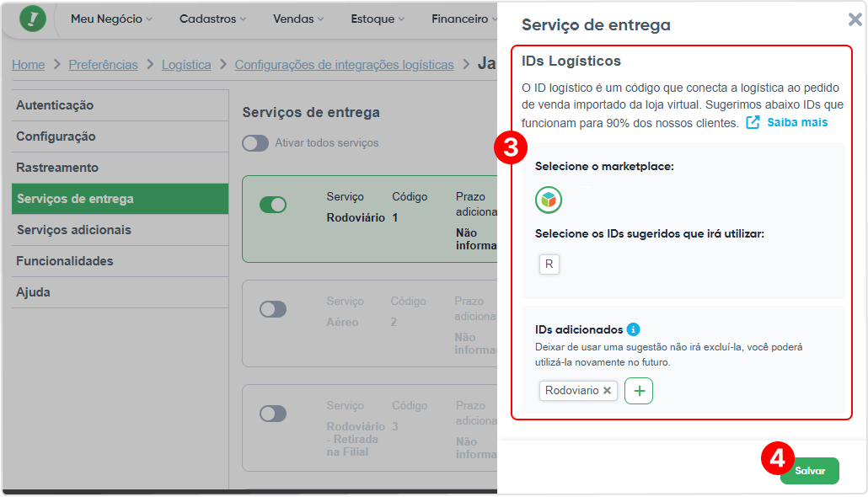Image resolution: width=868 pixels, height=497 pixels.
Task: Open the Saiba mais external link
Action: click(786, 122)
